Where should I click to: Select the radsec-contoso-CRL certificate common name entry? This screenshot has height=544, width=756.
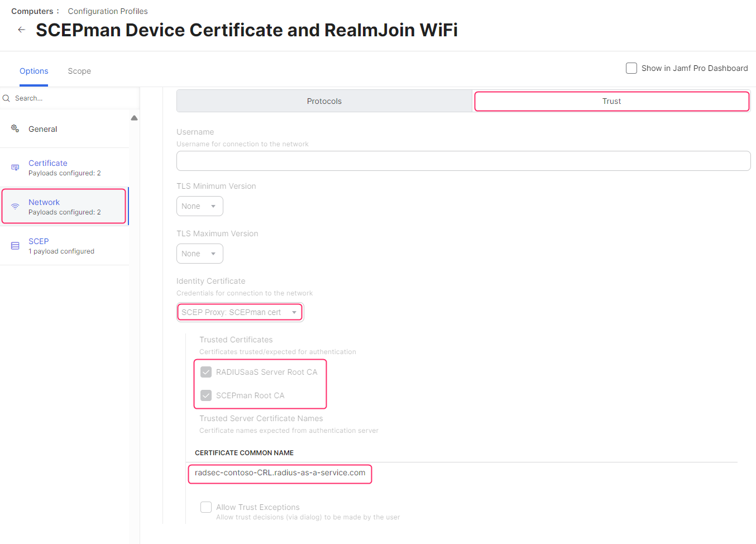point(280,473)
